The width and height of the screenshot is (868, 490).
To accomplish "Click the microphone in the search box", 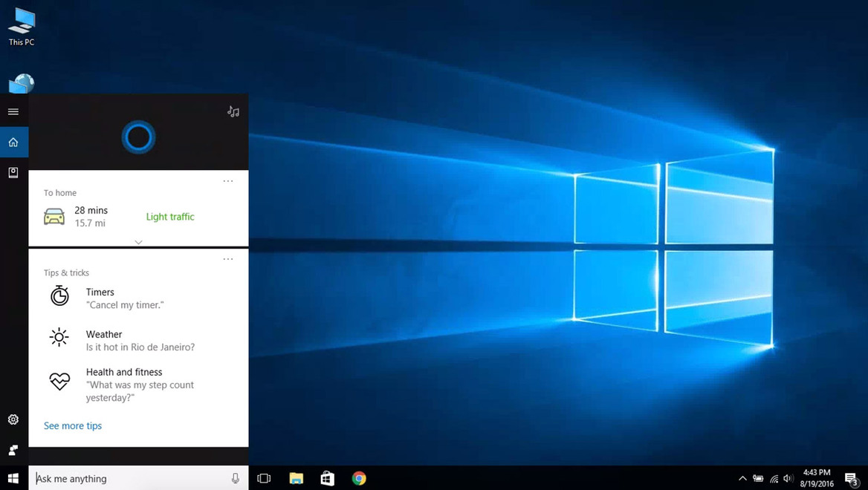I will tap(236, 478).
